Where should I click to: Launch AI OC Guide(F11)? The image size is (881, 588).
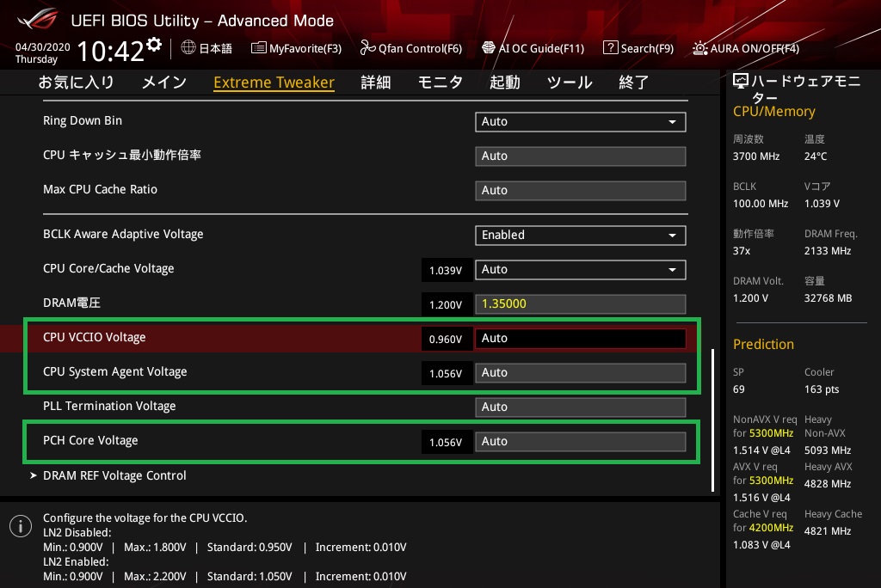489,48
